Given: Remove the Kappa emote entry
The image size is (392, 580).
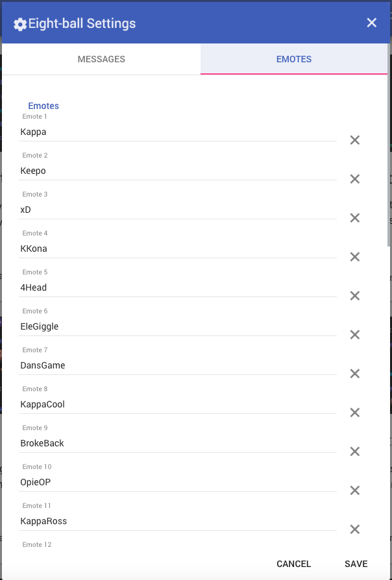Looking at the screenshot, I should point(354,140).
